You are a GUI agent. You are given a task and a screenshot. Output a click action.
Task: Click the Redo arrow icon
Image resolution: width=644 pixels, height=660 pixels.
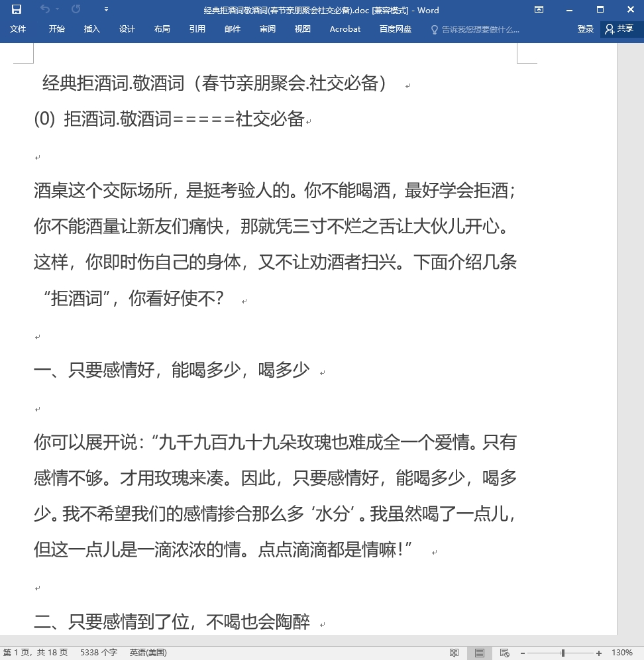pyautogui.click(x=76, y=9)
